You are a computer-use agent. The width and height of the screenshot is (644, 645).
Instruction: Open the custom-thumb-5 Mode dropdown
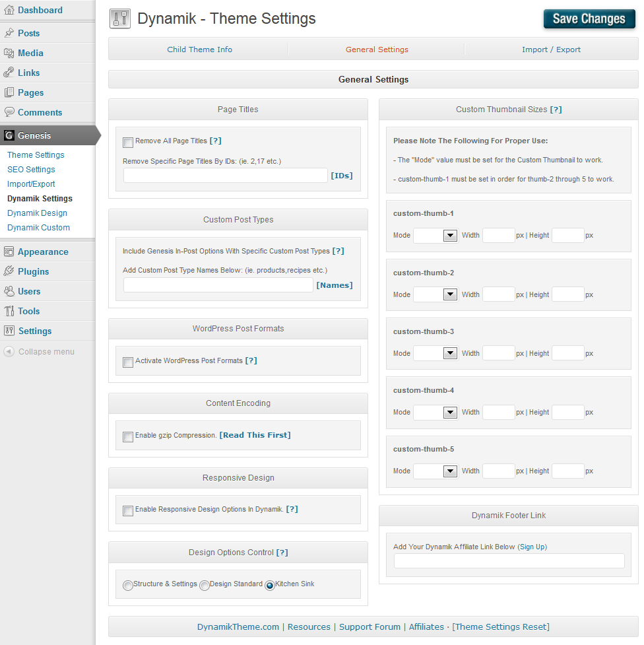(435, 471)
